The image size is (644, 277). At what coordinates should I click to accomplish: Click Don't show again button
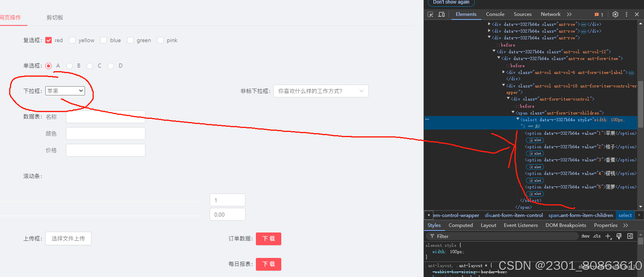coord(451,2)
